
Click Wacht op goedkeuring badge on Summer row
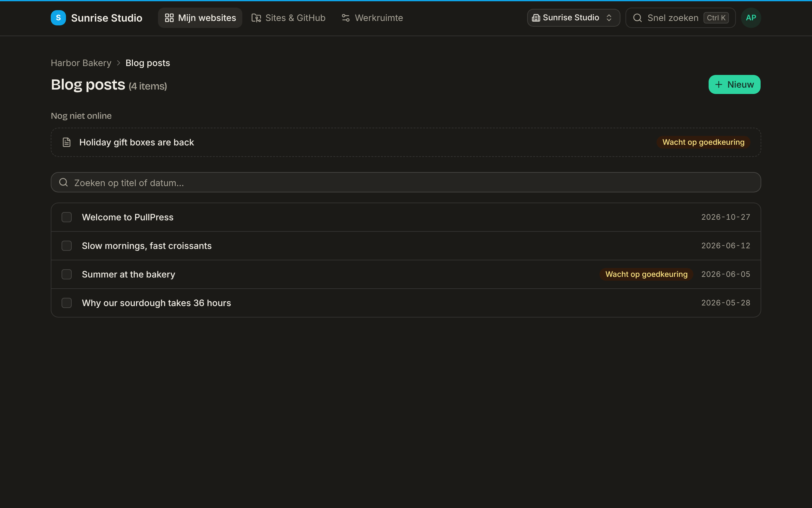point(646,274)
